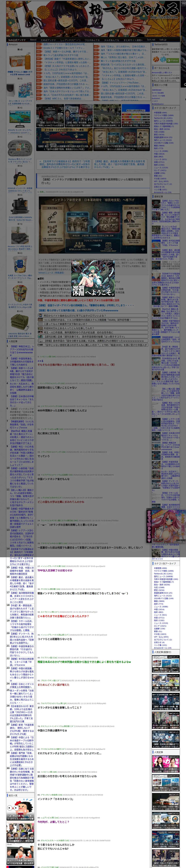Viewport: 186px width, 868px height.
Task: Open the EENOUR inverter generator product image
Action: (x=20, y=177)
